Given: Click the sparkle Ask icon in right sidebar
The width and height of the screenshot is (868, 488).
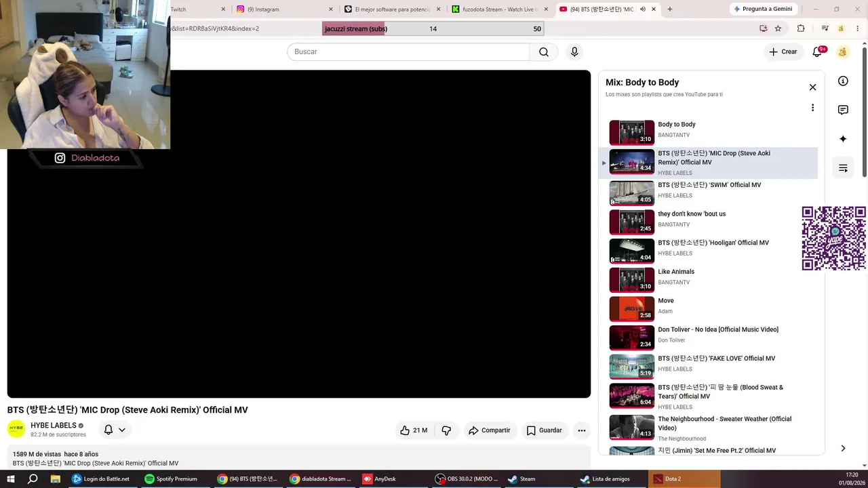Looking at the screenshot, I should [x=843, y=139].
